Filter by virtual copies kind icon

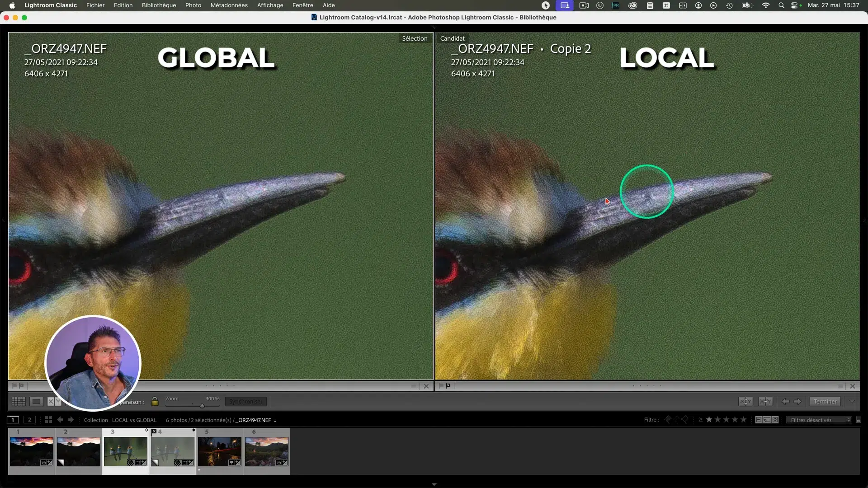767,420
